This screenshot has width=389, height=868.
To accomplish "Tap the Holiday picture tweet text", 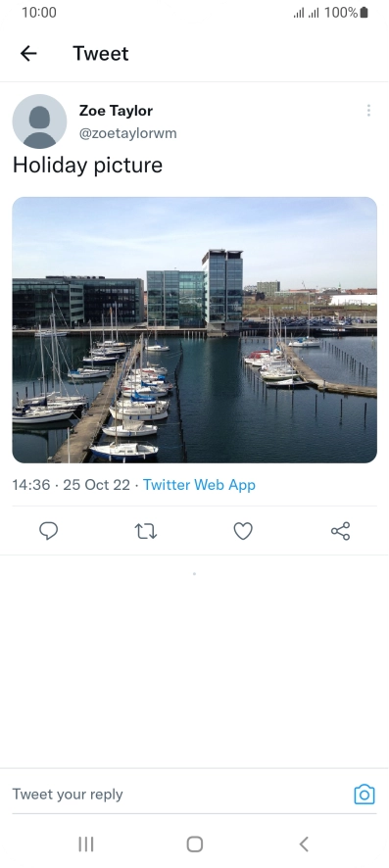I will (87, 165).
